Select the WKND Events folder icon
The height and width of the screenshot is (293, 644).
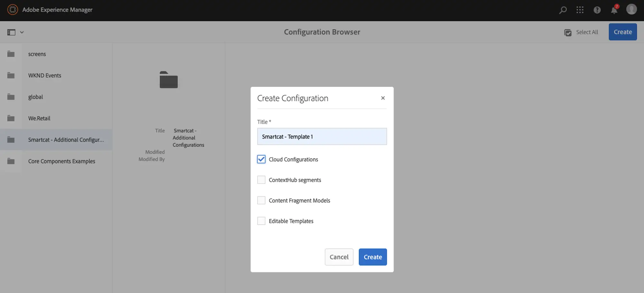[x=11, y=75]
